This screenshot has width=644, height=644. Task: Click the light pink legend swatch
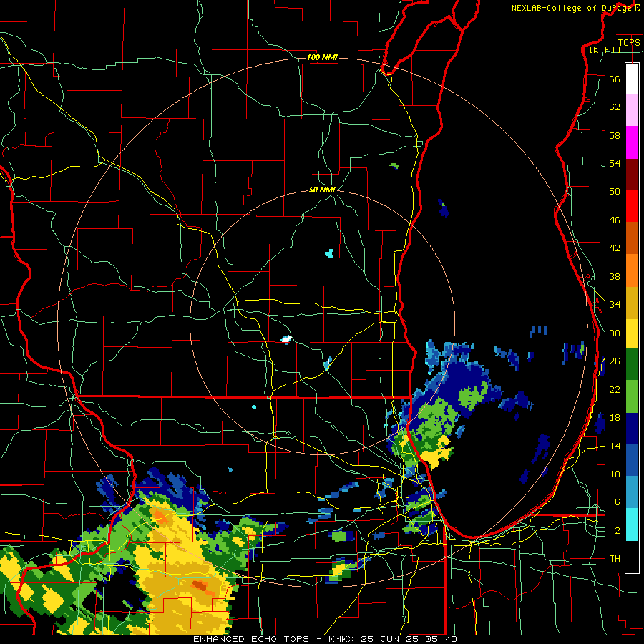point(632,109)
